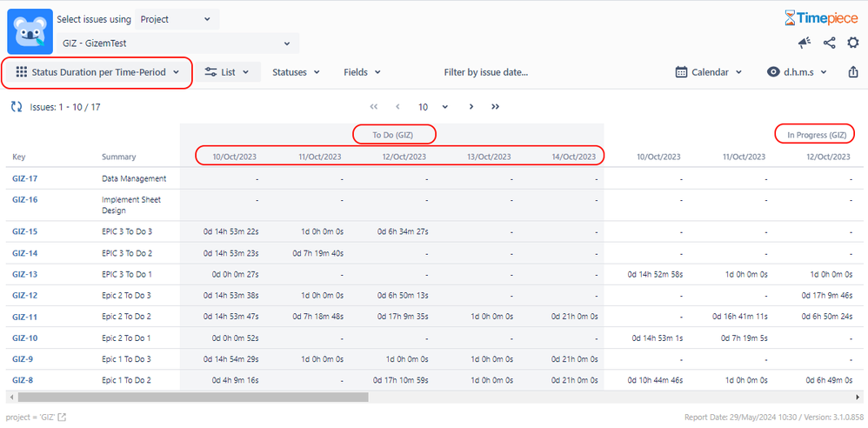Jump to last results page
This screenshot has width=868, height=428.
tap(496, 107)
